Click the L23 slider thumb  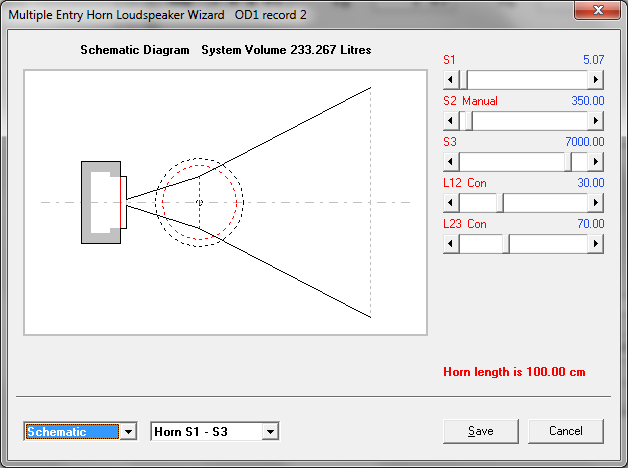tap(506, 243)
